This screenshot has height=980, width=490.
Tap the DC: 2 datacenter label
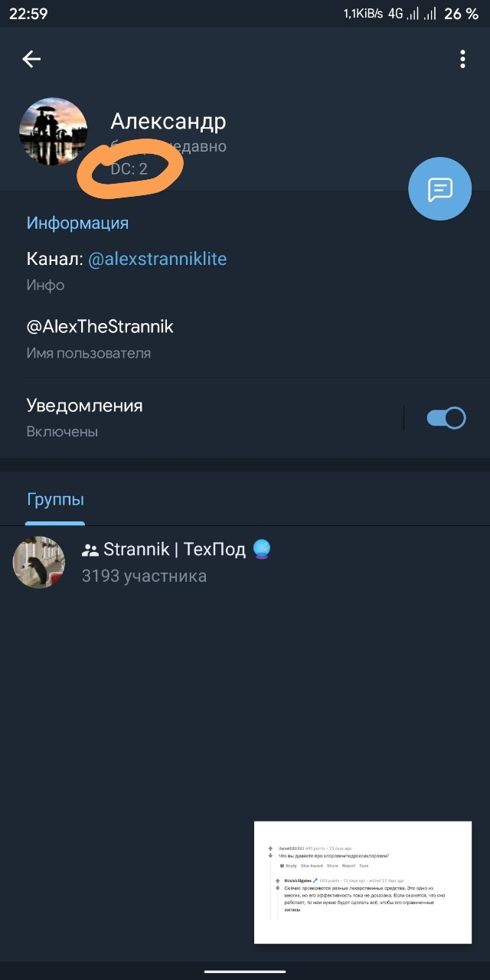pos(129,169)
